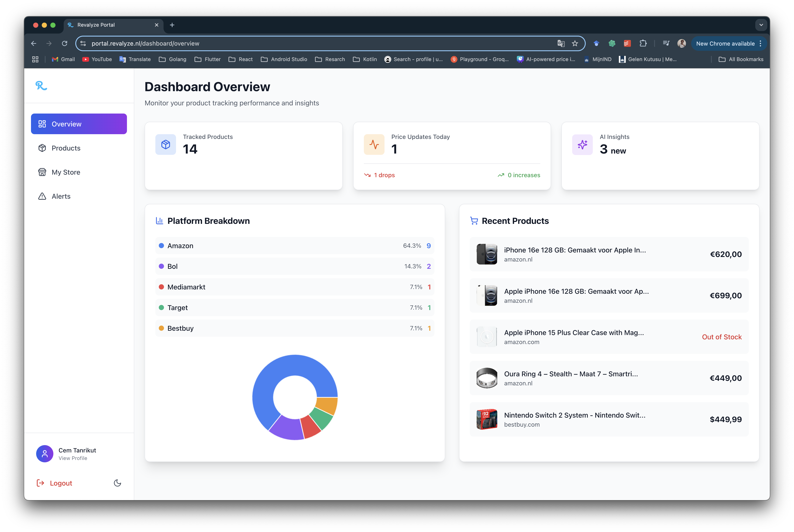The height and width of the screenshot is (532, 794).
Task: Open the MijnIND bookmark
Action: (x=598, y=59)
